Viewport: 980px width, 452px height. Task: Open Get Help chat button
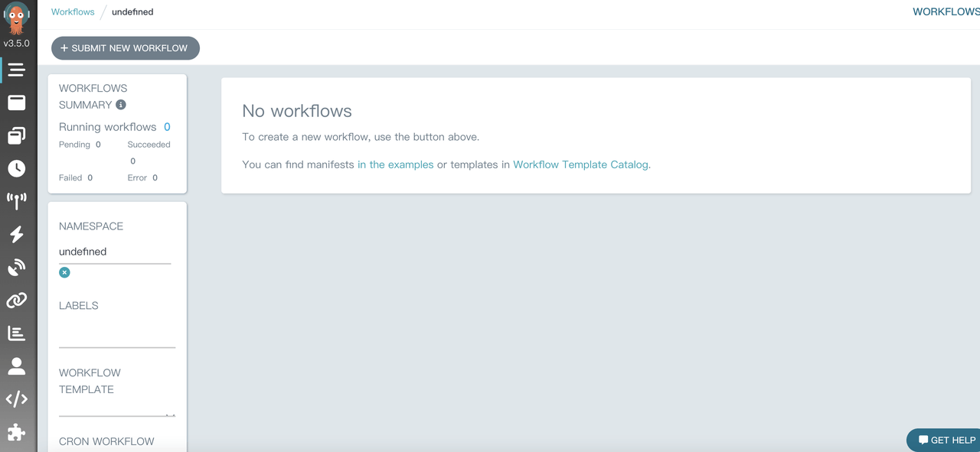pyautogui.click(x=945, y=440)
